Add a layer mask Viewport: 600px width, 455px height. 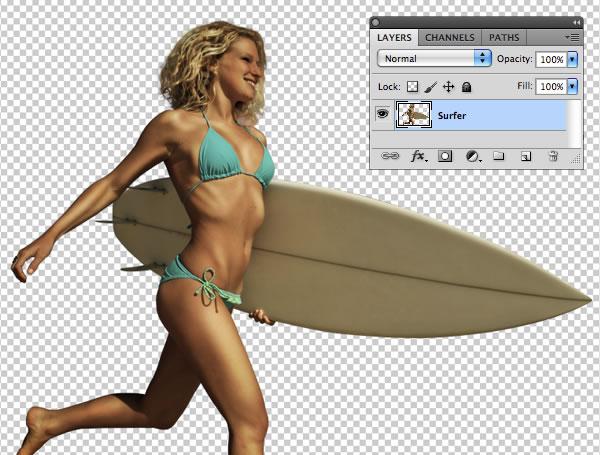(x=445, y=156)
